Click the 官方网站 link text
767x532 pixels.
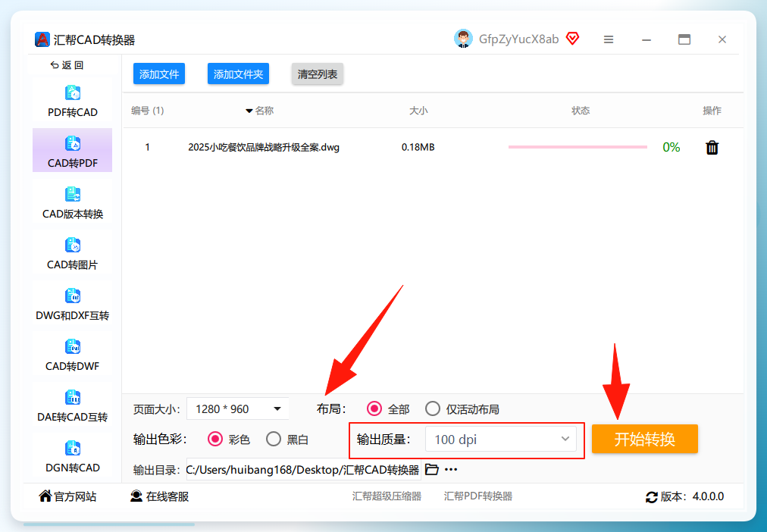click(x=75, y=496)
